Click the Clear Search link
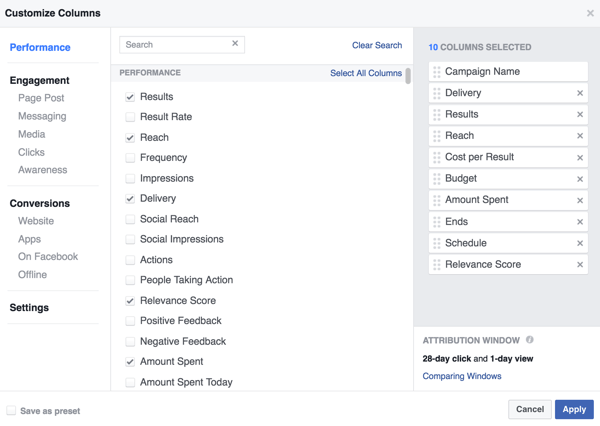This screenshot has height=426, width=600. pyautogui.click(x=377, y=45)
